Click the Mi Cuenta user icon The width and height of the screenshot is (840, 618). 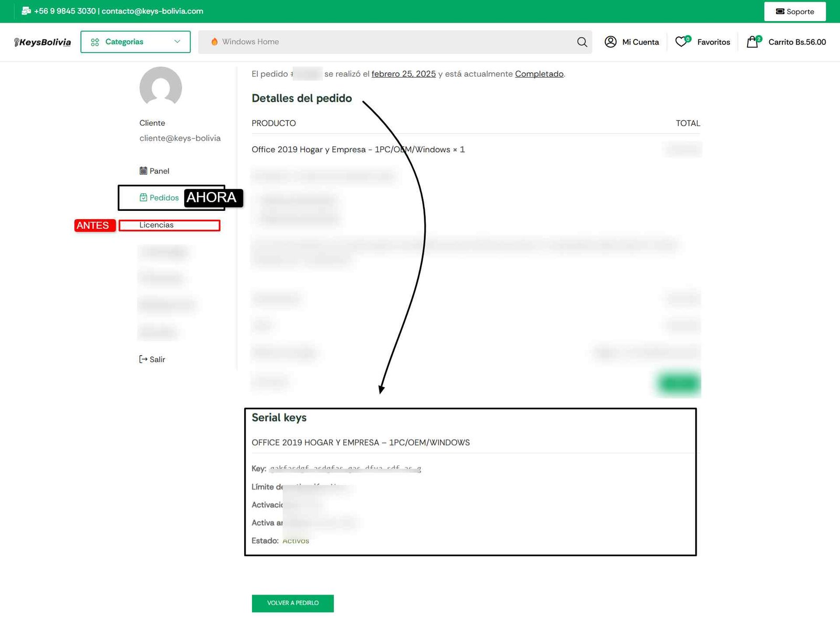[x=611, y=42]
